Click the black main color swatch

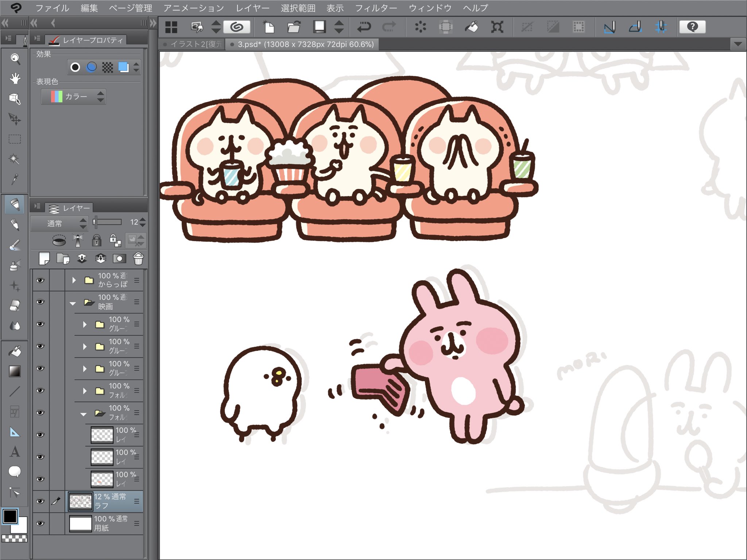(10, 516)
